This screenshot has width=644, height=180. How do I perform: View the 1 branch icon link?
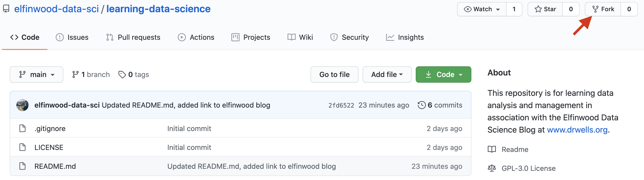[x=75, y=74]
